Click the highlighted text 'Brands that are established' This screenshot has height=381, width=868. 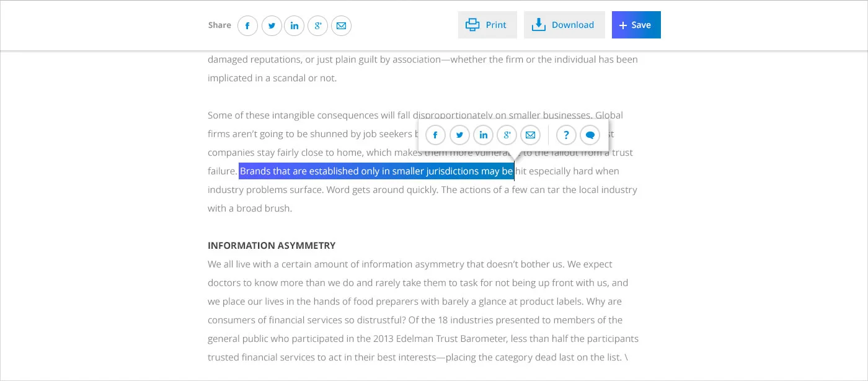pyautogui.click(x=299, y=171)
